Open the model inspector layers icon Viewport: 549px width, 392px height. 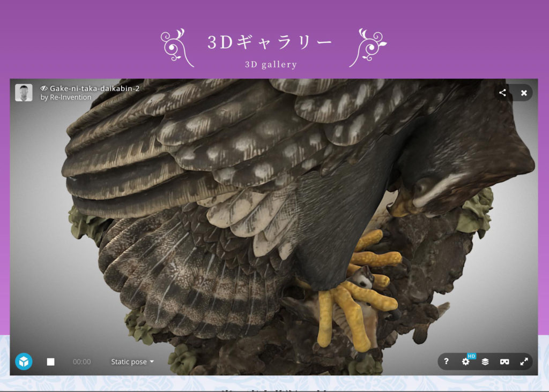coord(485,361)
